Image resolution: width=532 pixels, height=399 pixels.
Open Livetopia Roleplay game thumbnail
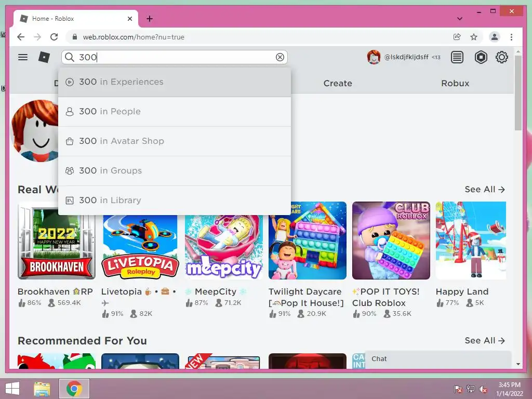click(140, 247)
